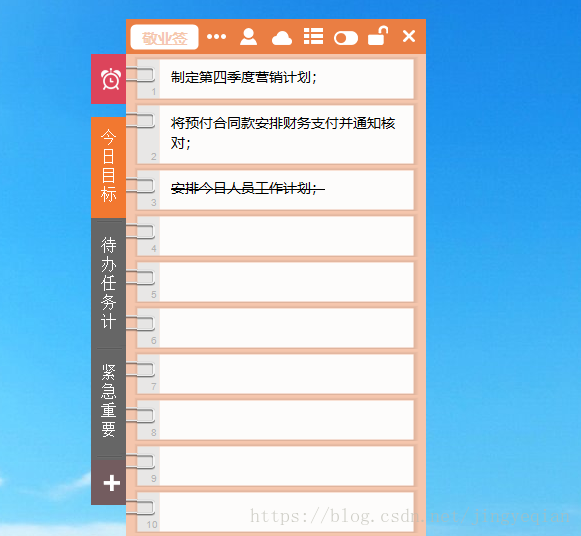Click the paperclip on note 10

tap(140, 507)
